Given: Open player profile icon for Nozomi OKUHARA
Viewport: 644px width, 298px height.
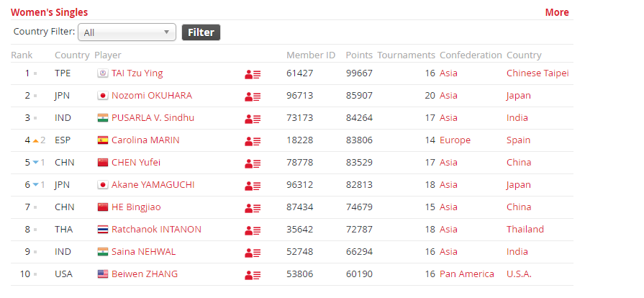Looking at the screenshot, I should [253, 96].
